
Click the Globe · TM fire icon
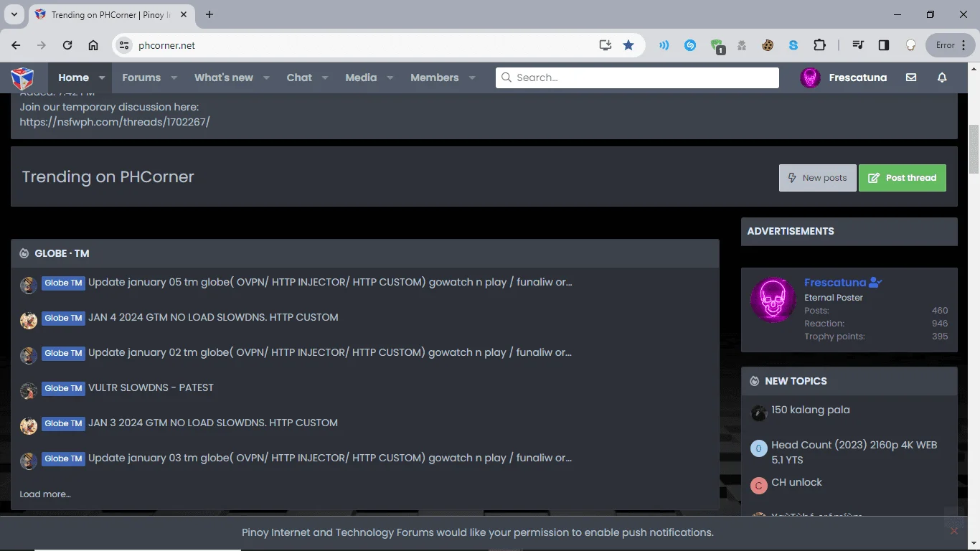pos(24,253)
